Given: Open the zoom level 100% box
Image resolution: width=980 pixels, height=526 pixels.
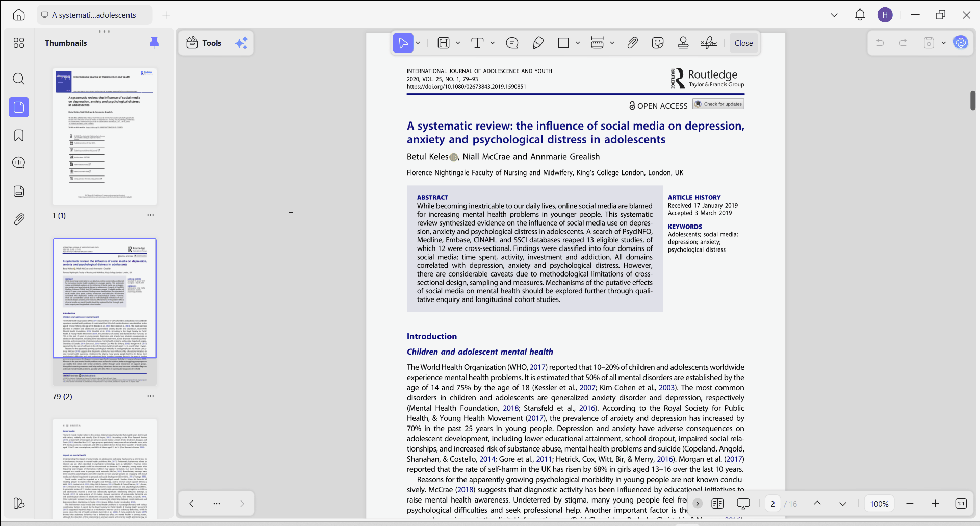Looking at the screenshot, I should pos(880,504).
